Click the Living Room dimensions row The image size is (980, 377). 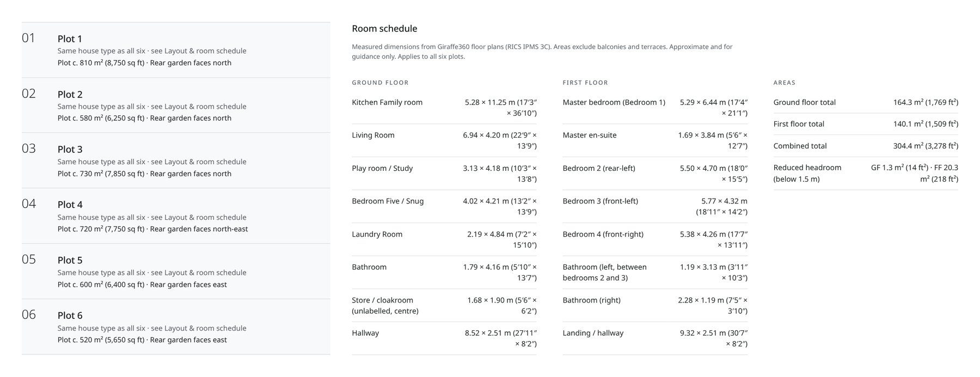pyautogui.click(x=444, y=140)
